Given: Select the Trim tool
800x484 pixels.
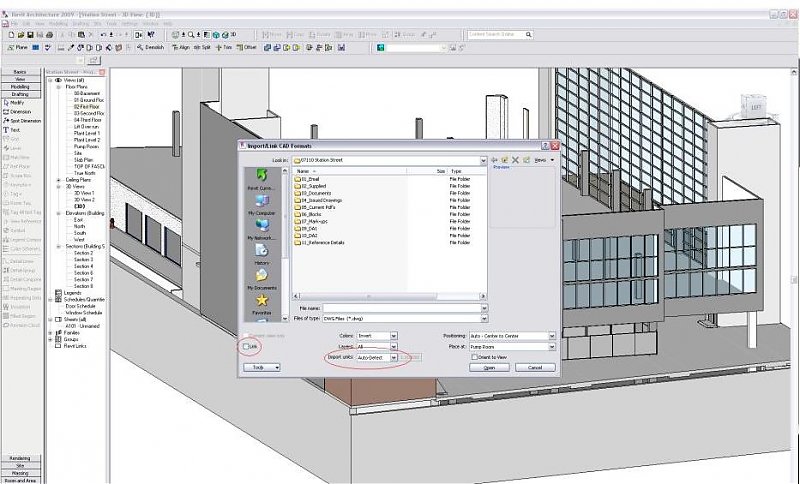Looking at the screenshot, I should tap(223, 47).
